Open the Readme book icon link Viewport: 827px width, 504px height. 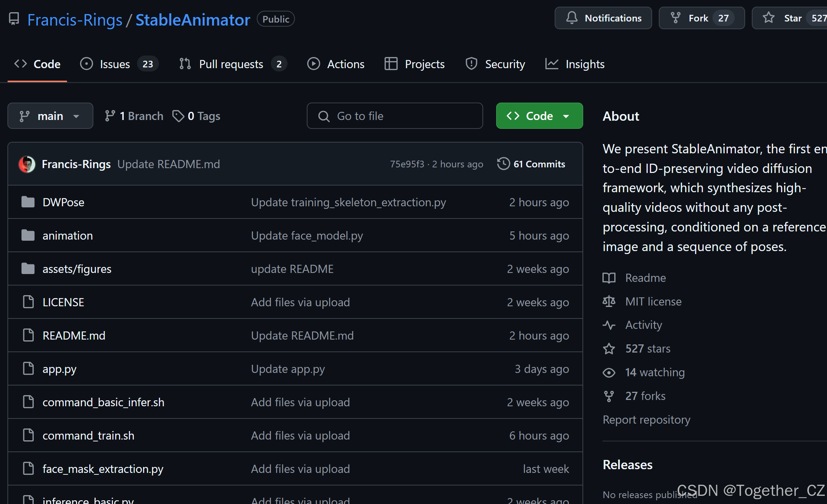tap(609, 278)
